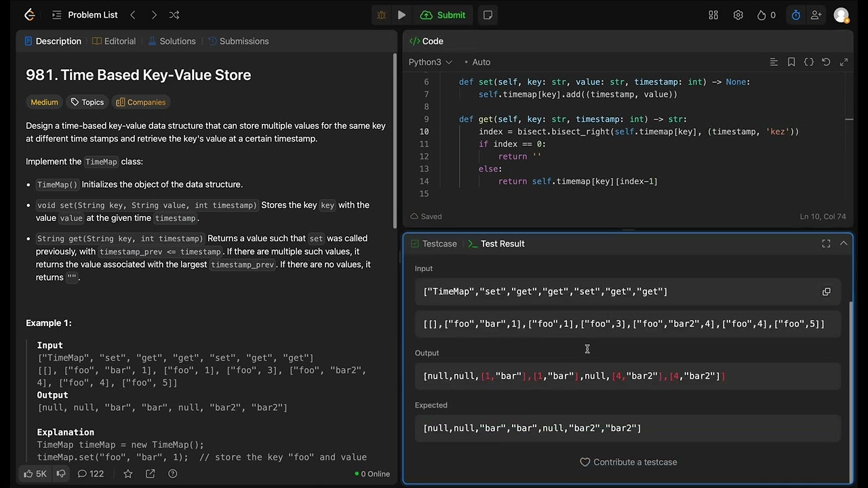Click the Medium difficulty tag
868x488 pixels.
coord(44,102)
